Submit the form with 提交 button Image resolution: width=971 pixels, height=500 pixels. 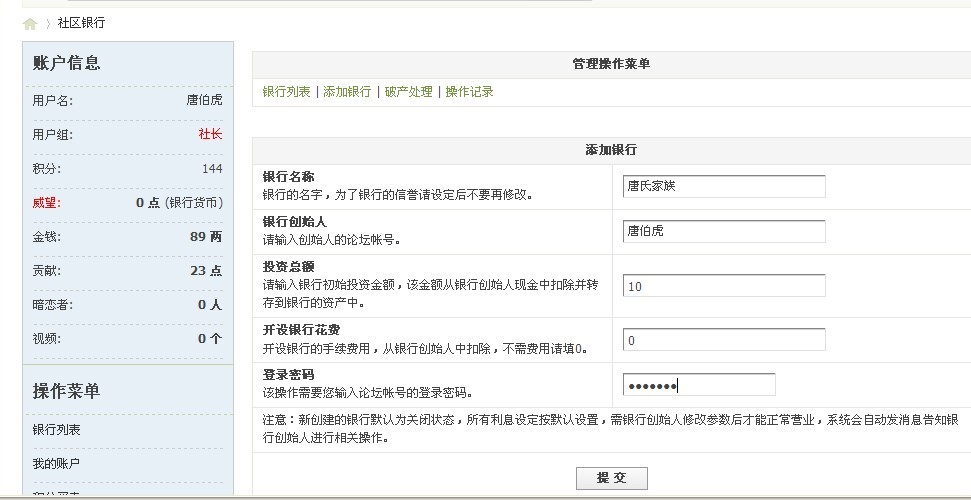coord(612,478)
